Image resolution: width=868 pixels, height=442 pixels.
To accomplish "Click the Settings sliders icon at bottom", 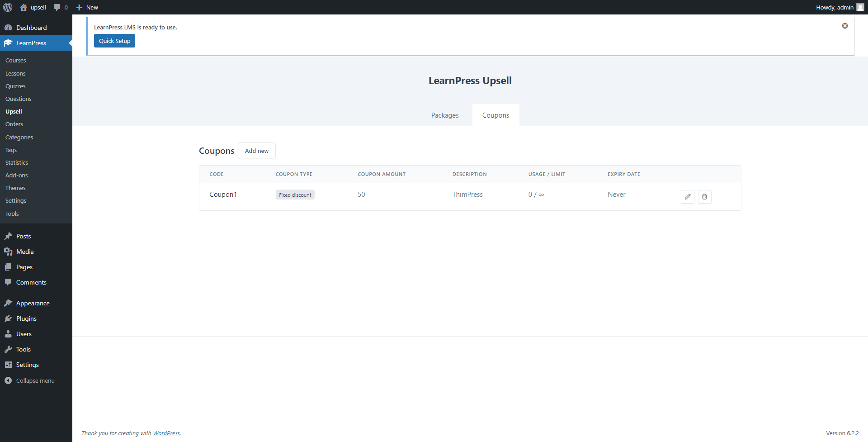I will pos(8,365).
